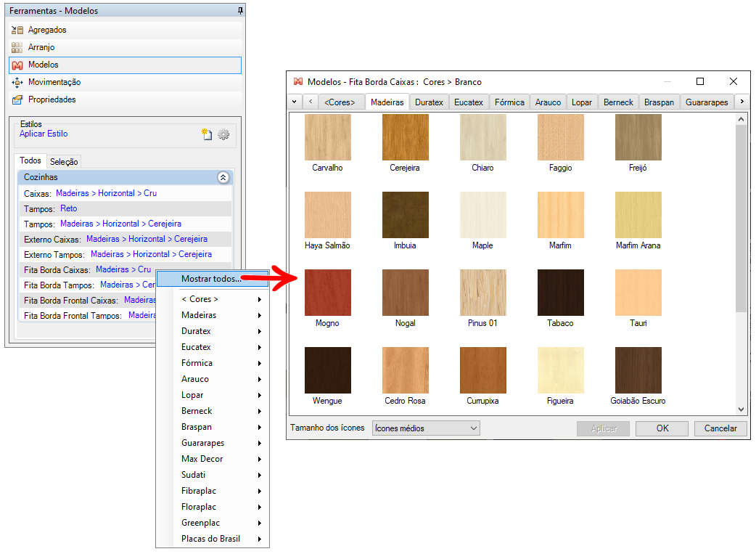Pin the Ferramentas panel
756x554 pixels.
(240, 11)
